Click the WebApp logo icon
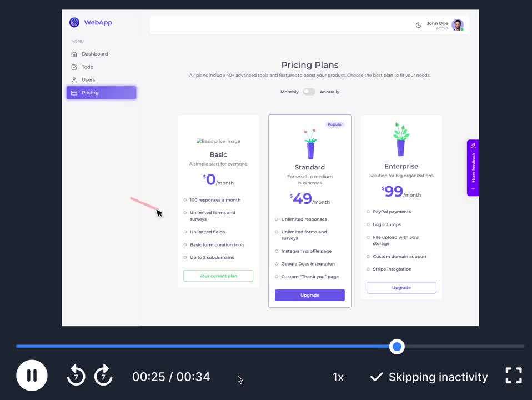This screenshot has width=532, height=400. (74, 22)
